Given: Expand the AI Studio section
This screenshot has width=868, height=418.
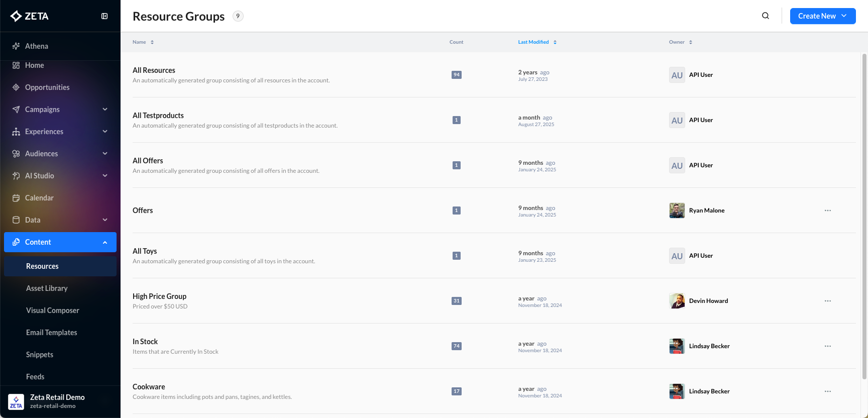Looking at the screenshot, I should coord(105,176).
